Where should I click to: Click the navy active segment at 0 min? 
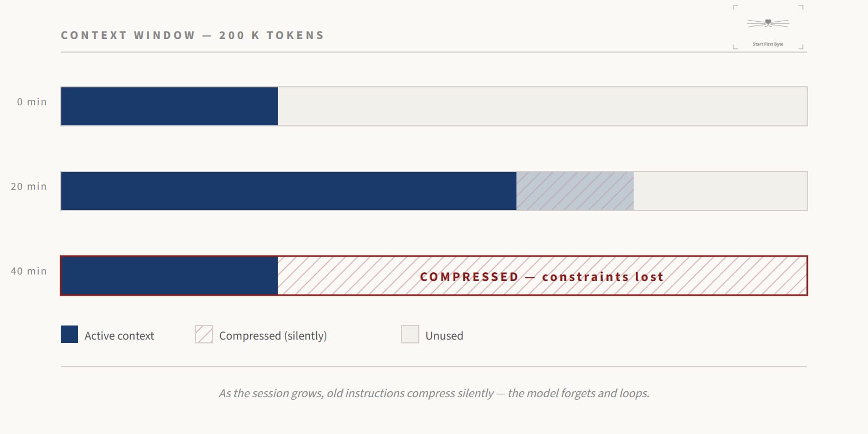click(169, 106)
